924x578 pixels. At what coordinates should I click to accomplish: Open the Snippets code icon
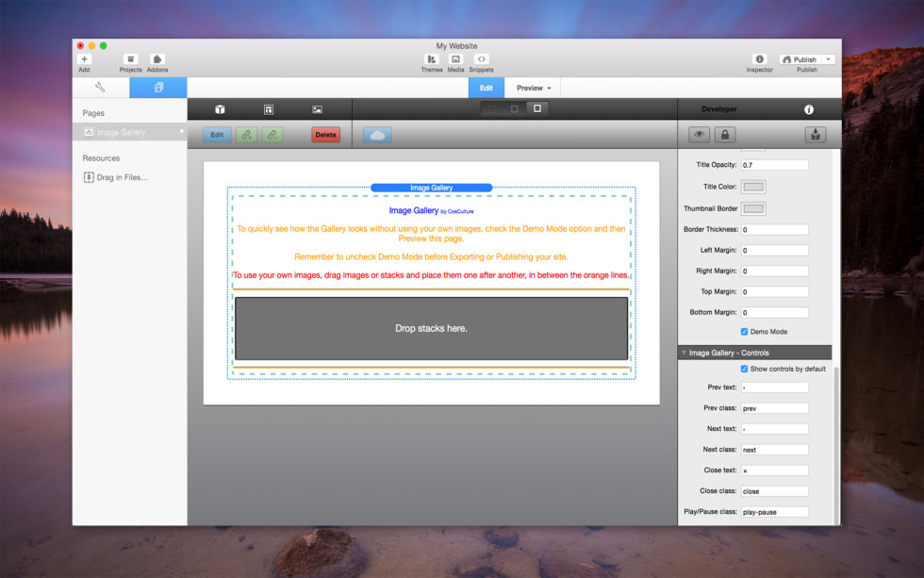(x=482, y=58)
